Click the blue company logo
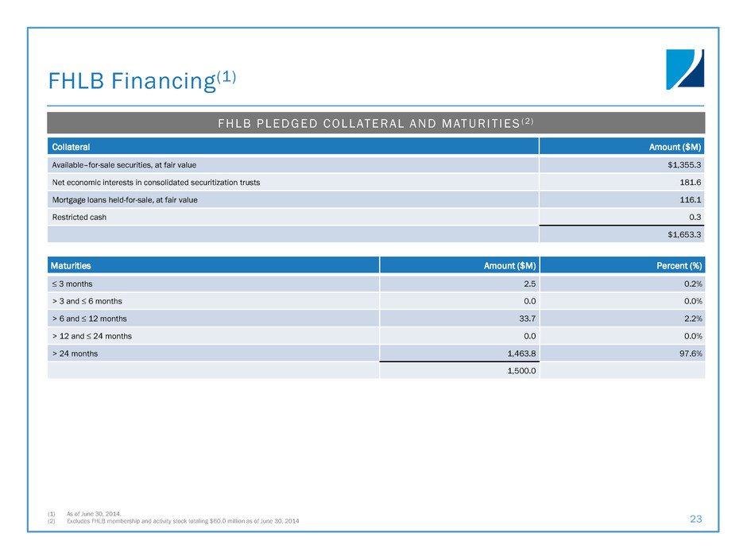The image size is (747, 560). point(684,71)
